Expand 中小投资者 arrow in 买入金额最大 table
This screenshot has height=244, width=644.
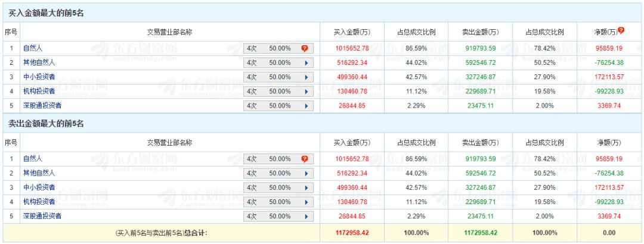[x=305, y=77]
